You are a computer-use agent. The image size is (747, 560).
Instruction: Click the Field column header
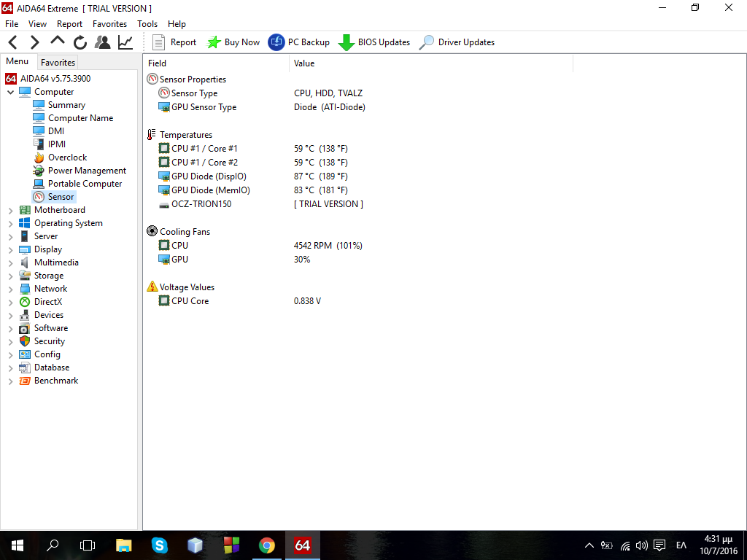point(216,63)
